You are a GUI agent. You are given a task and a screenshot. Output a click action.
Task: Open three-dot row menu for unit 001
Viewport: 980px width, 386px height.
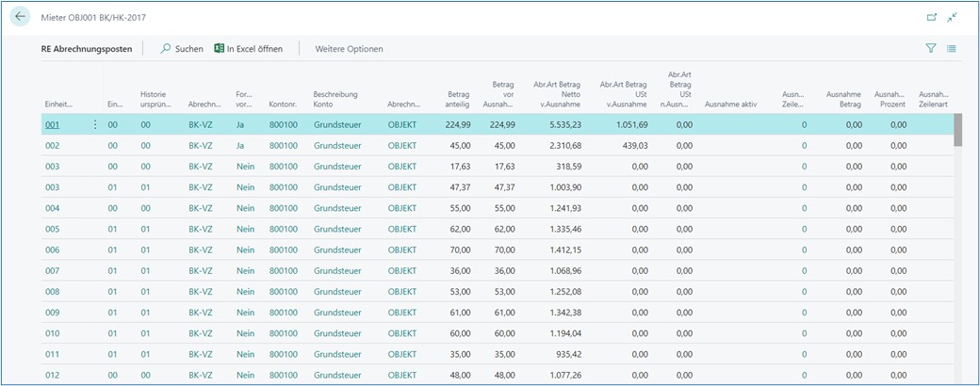94,124
